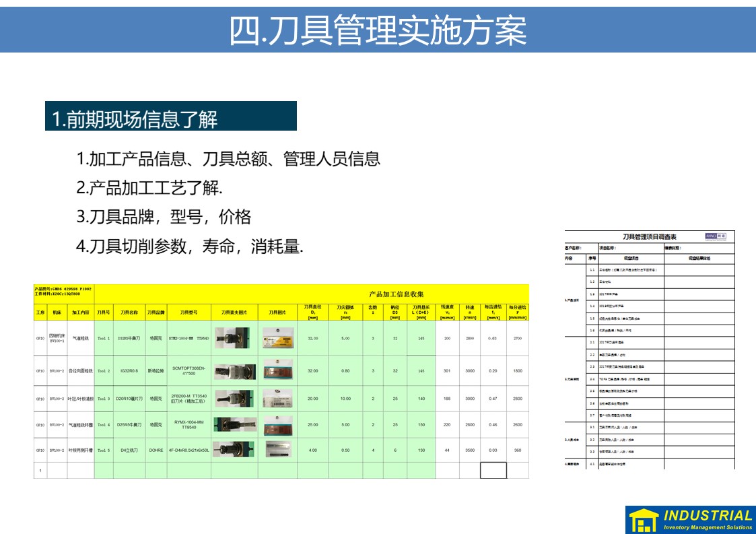Click the SCMTOPT308EN tool model cell

188,370
